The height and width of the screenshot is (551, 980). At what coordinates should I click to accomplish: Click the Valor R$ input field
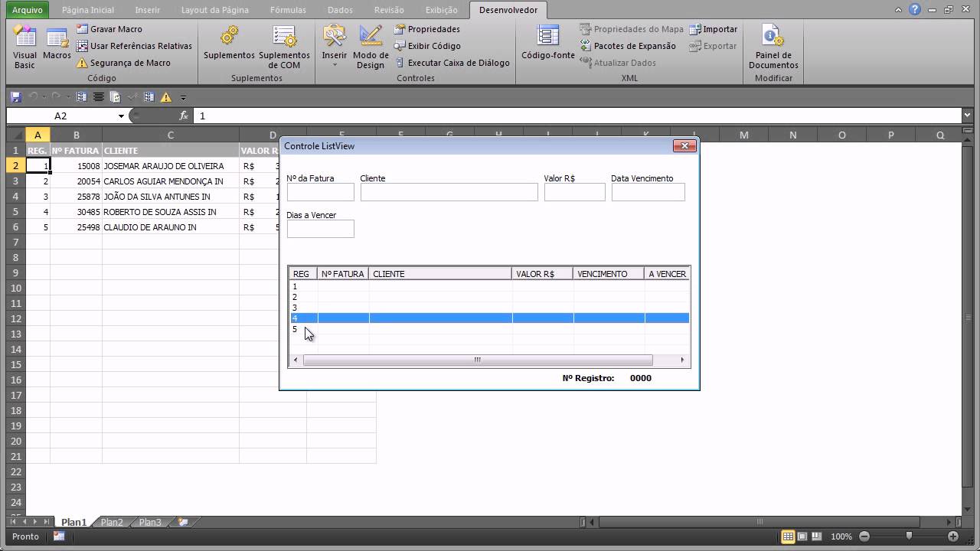575,192
